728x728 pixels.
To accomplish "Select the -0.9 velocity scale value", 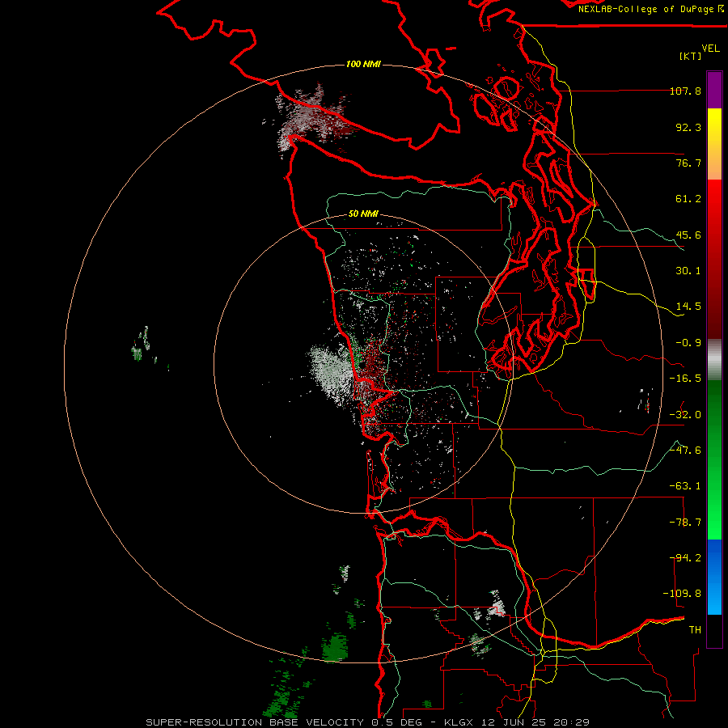I will pos(688,343).
